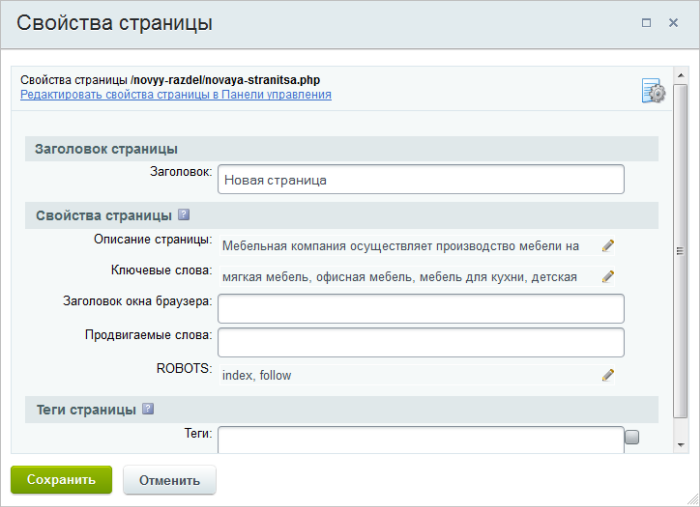Click the vertical scrollbar thumb
The height and width of the screenshot is (507, 700).
click(680, 251)
